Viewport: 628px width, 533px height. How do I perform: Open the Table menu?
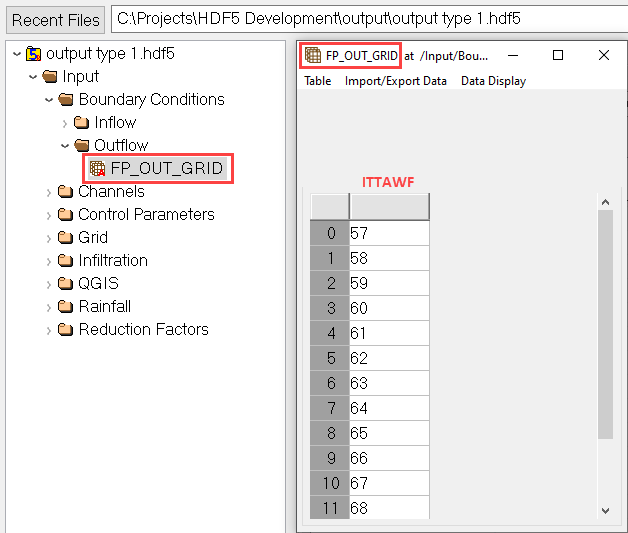coord(317,81)
